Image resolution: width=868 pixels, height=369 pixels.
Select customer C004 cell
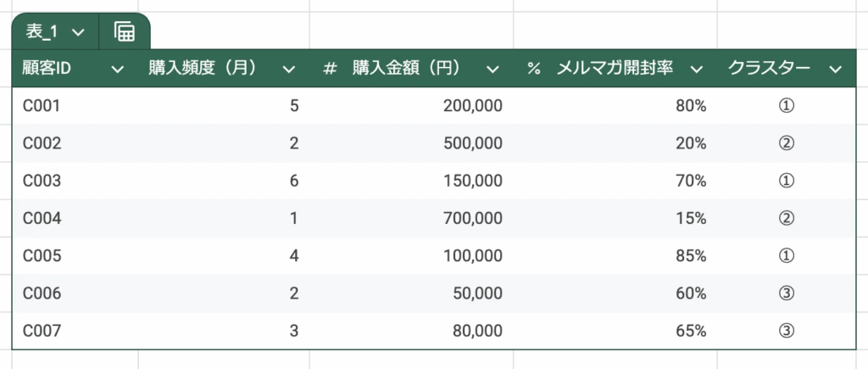click(40, 218)
